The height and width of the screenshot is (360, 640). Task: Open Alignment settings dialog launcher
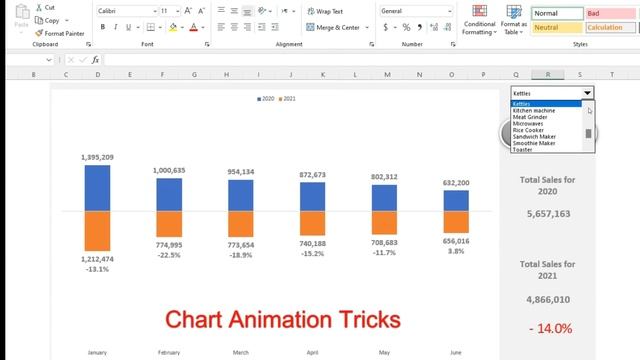pyautogui.click(x=371, y=44)
